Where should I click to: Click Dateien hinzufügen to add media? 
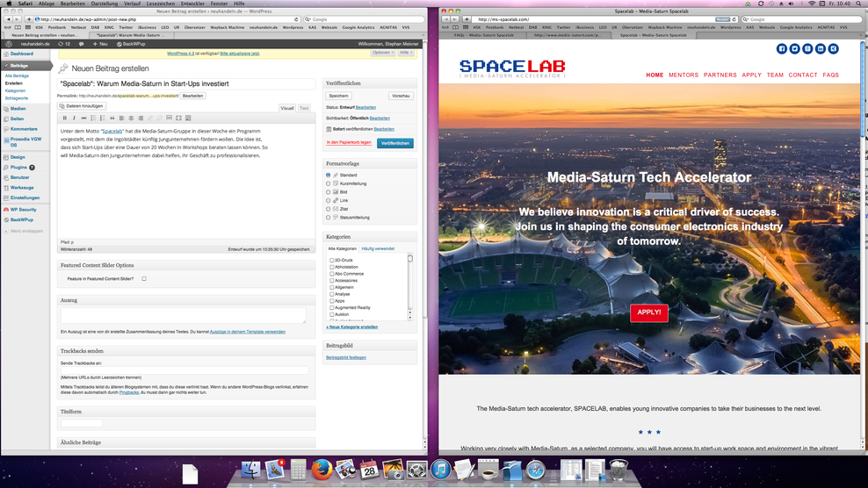click(82, 106)
